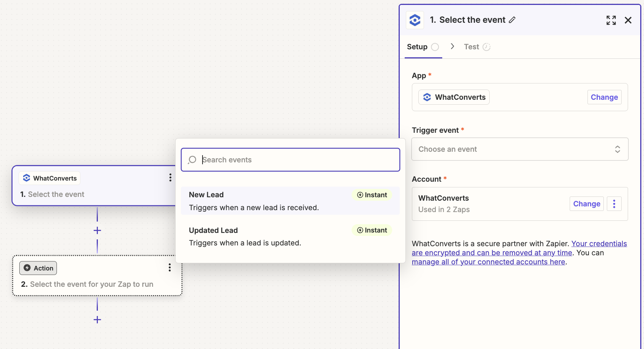Open the Choose an event dropdown
The image size is (644, 349).
tap(520, 149)
